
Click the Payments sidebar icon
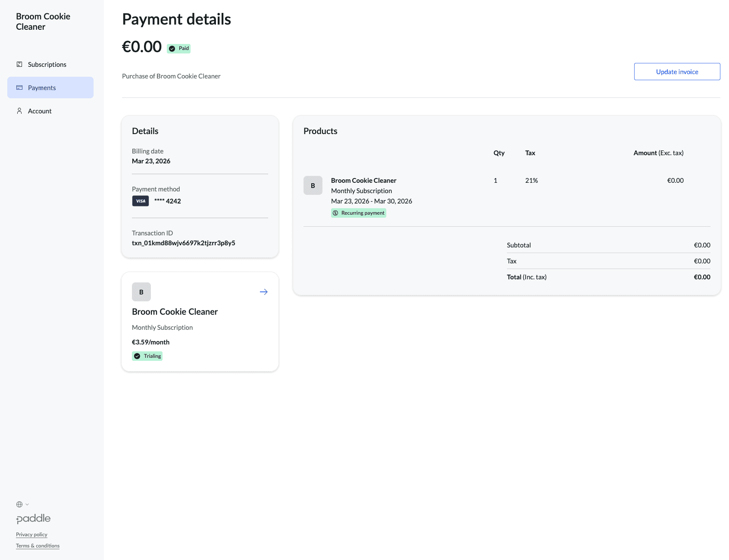click(19, 87)
